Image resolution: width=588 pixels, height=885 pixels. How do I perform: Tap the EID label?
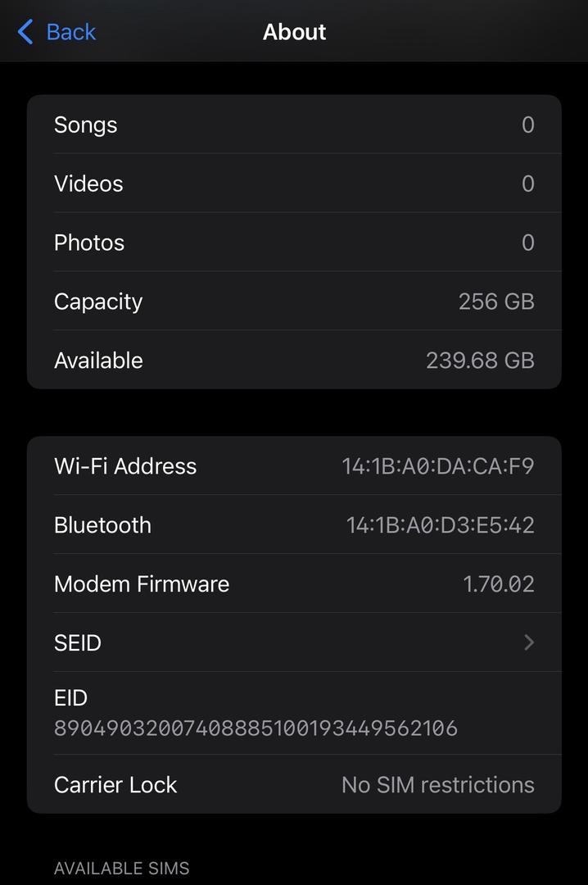[70, 698]
